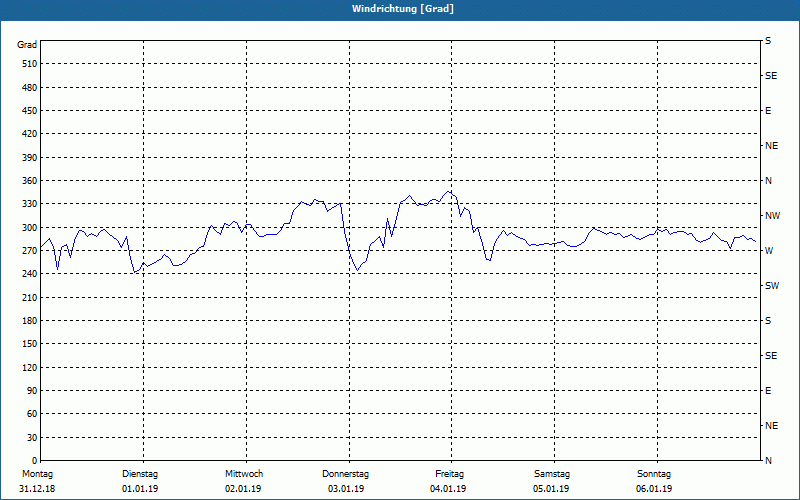
Task: Select the 'Donnerstag' day label
Action: pyautogui.click(x=345, y=474)
